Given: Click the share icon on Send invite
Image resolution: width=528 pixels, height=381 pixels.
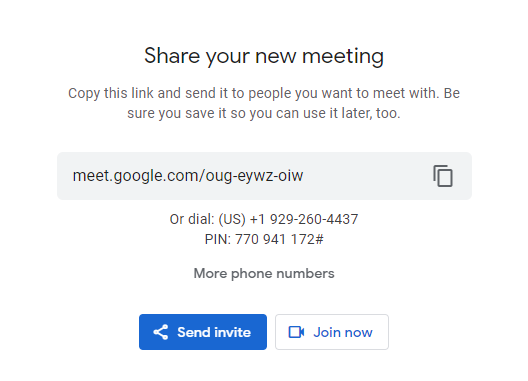Looking at the screenshot, I should (x=161, y=332).
